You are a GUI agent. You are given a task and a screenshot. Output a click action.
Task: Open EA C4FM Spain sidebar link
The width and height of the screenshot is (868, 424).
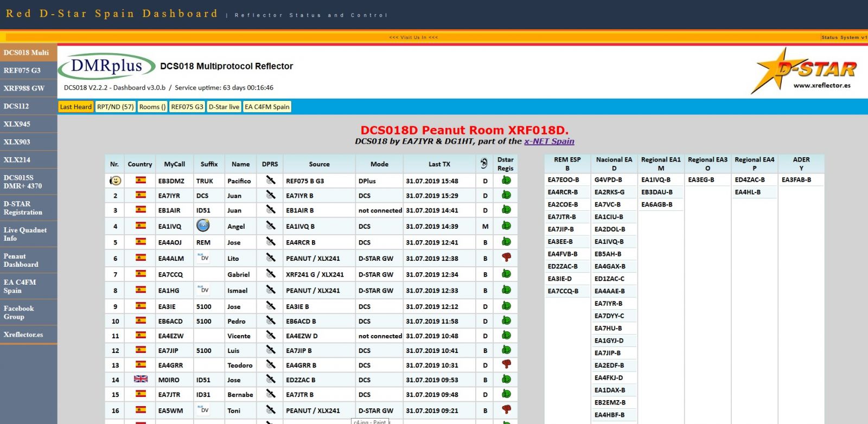click(28, 286)
